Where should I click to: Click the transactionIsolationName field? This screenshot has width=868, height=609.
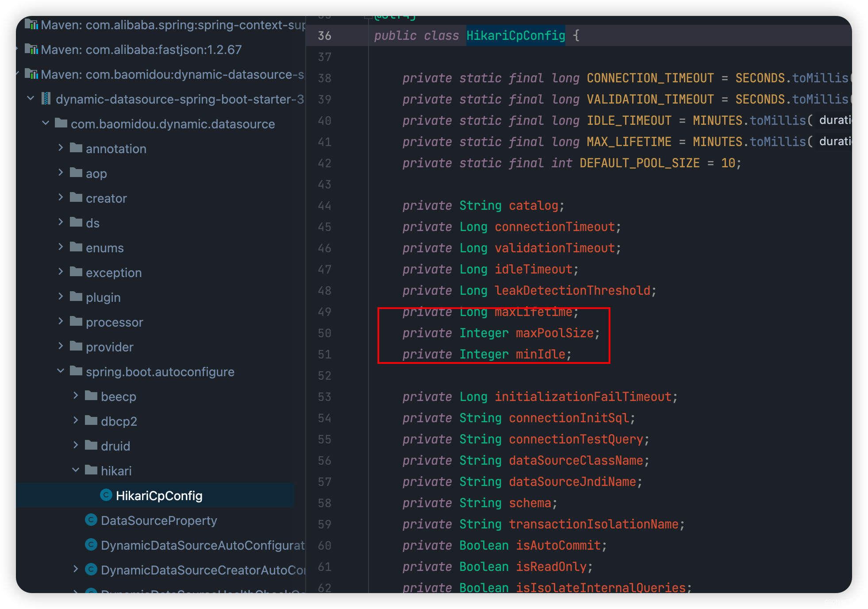[594, 524]
